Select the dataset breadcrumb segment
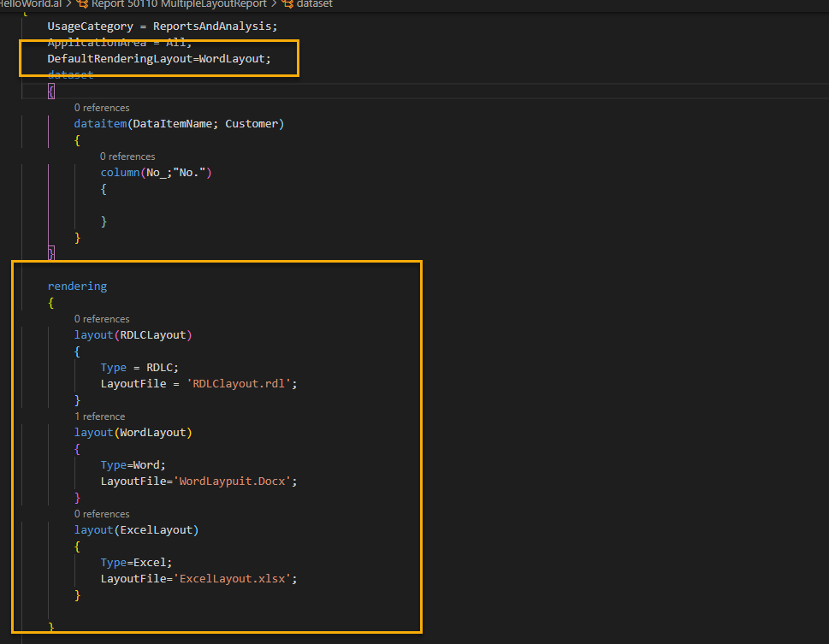829x644 pixels. (x=315, y=4)
